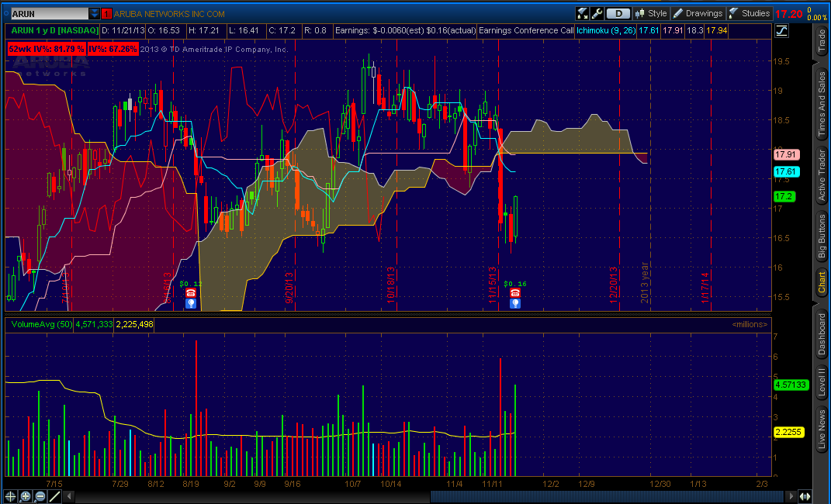Click the 52wk IV%: 81.79 % label

coord(47,49)
